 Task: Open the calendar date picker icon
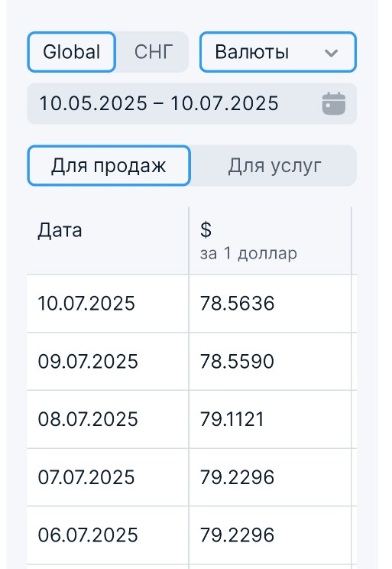(x=334, y=104)
